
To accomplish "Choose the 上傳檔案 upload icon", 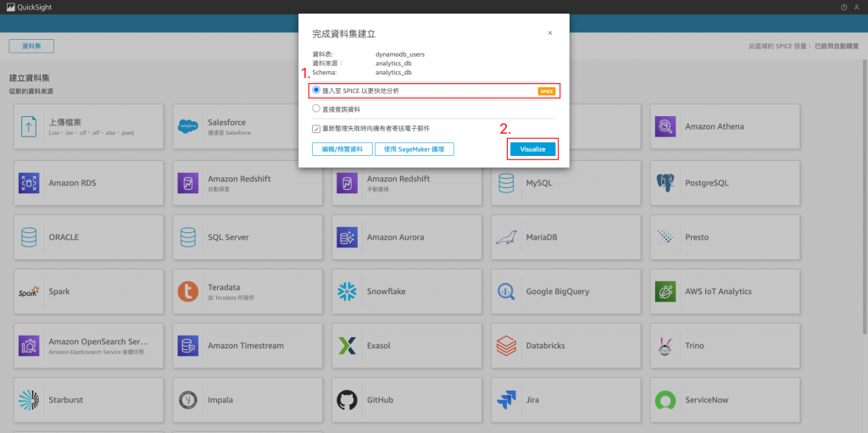I will (28, 126).
